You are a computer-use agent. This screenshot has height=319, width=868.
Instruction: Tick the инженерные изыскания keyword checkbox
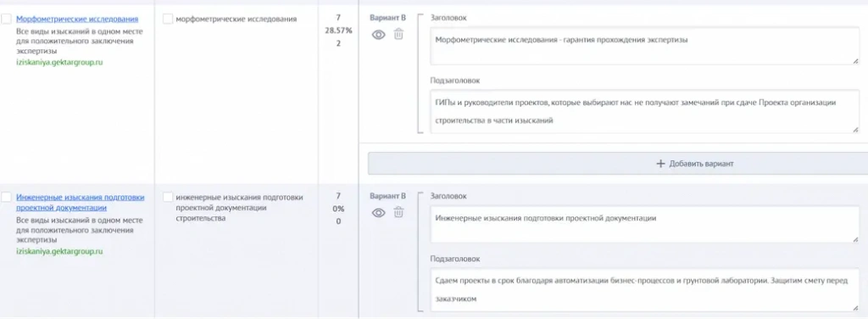point(168,197)
